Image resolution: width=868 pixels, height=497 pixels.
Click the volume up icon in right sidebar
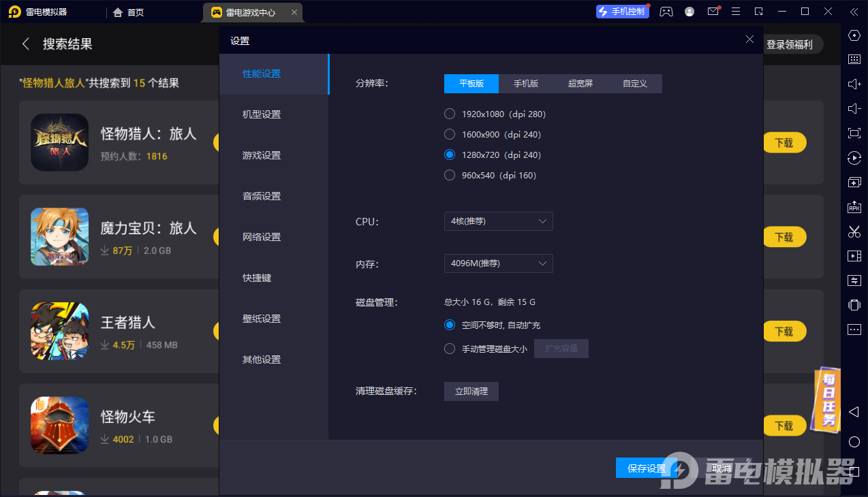coord(854,84)
